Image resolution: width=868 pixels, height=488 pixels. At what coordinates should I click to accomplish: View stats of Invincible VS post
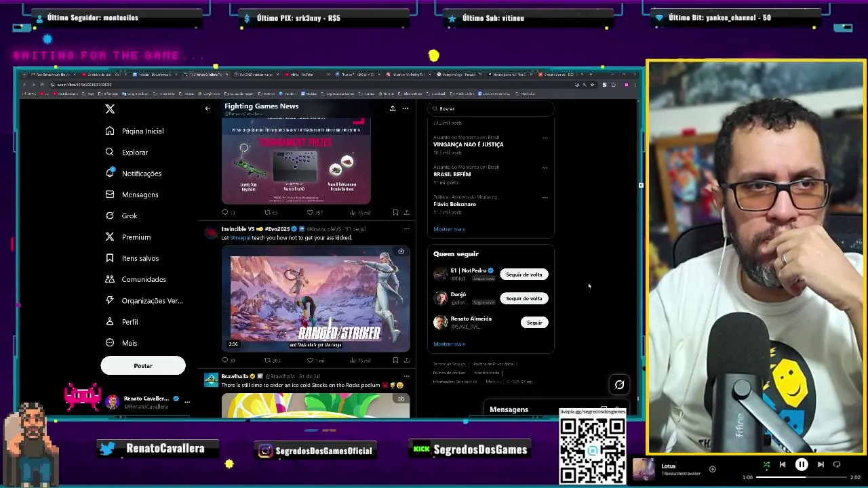pyautogui.click(x=359, y=361)
